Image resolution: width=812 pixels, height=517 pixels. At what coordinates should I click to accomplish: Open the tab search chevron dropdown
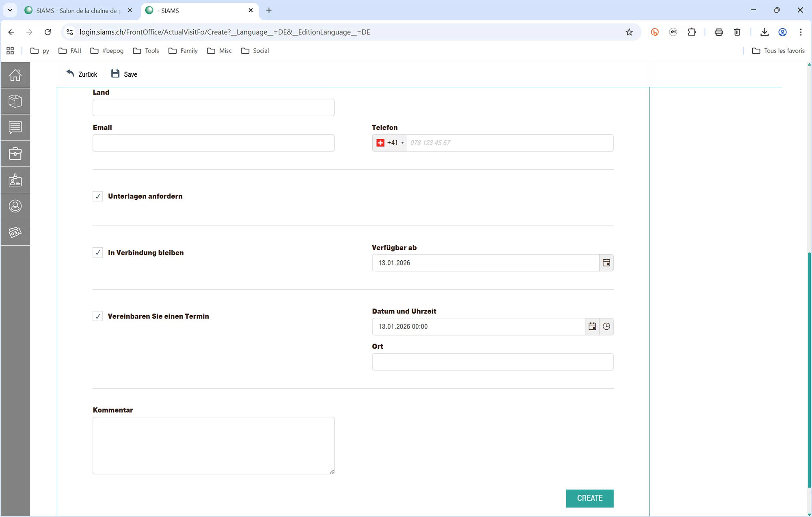[x=10, y=10]
